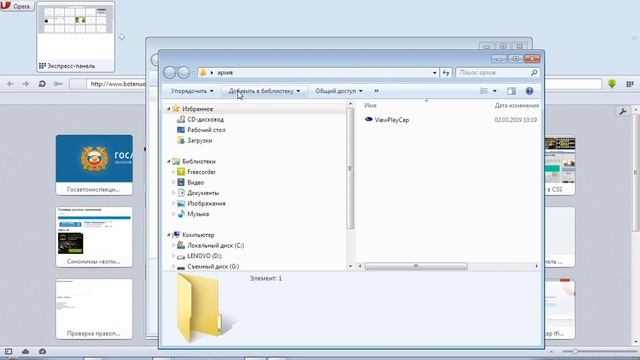
Task: Open the Проверка правоп... speed dial thumbnail
Action: (x=94, y=309)
